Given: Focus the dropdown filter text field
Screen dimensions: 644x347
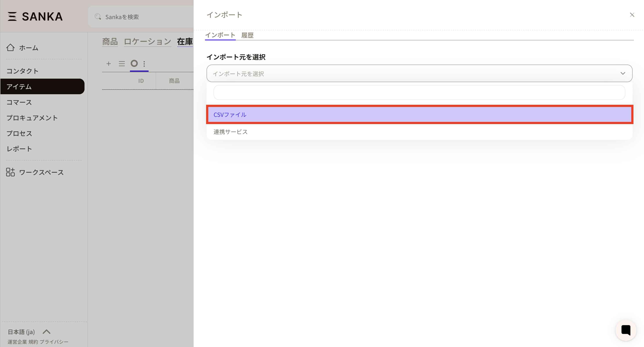Looking at the screenshot, I should coord(419,92).
